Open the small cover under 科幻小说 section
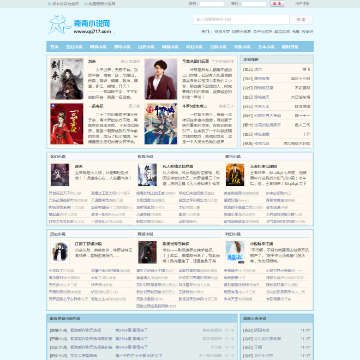This screenshot has width=360, height=360. click(235, 252)
